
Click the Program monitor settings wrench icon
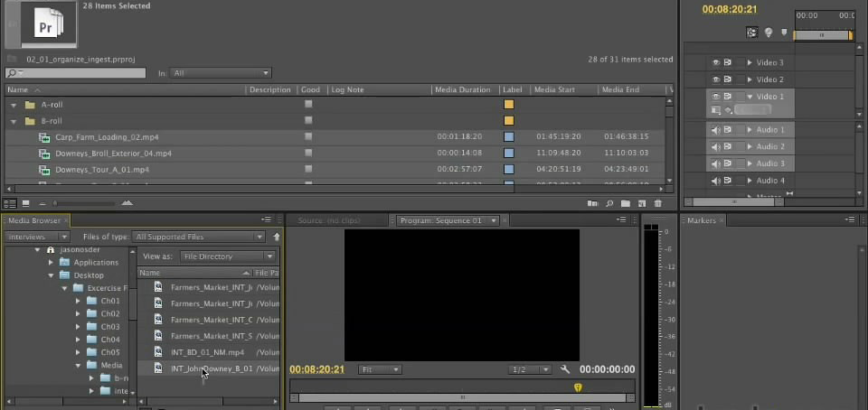pyautogui.click(x=565, y=369)
